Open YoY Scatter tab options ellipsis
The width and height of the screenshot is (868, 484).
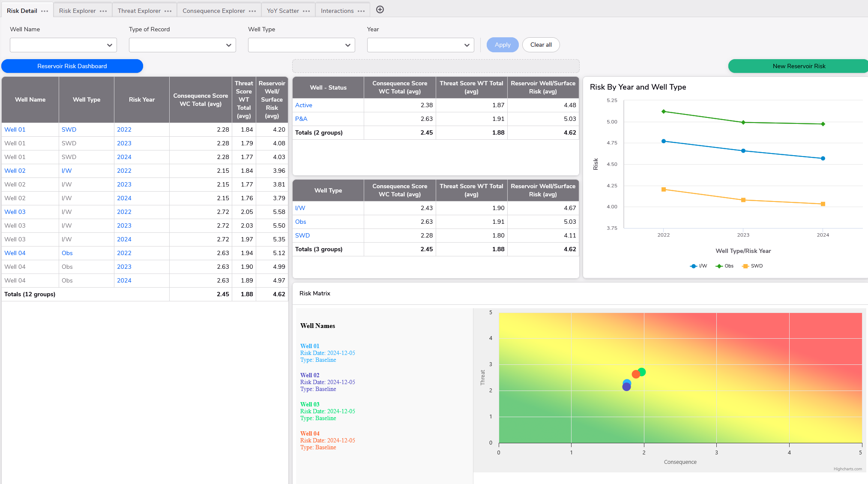[x=306, y=11]
